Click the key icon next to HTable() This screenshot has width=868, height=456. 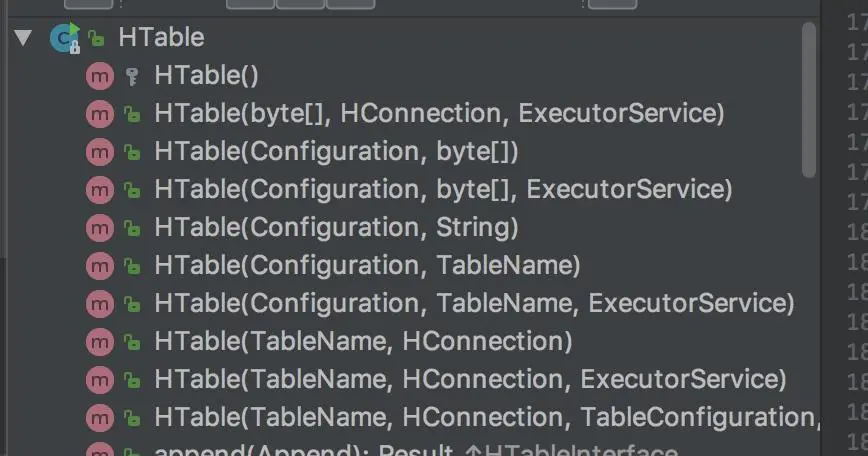132,76
